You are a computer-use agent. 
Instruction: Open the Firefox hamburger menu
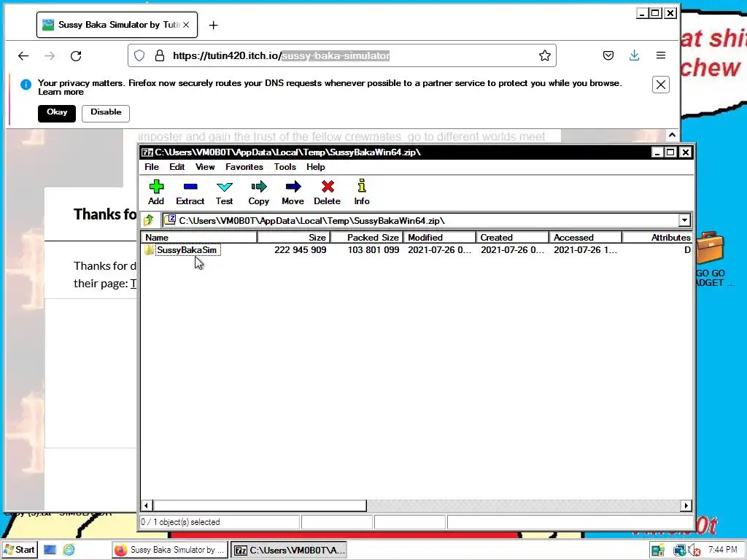coord(661,55)
